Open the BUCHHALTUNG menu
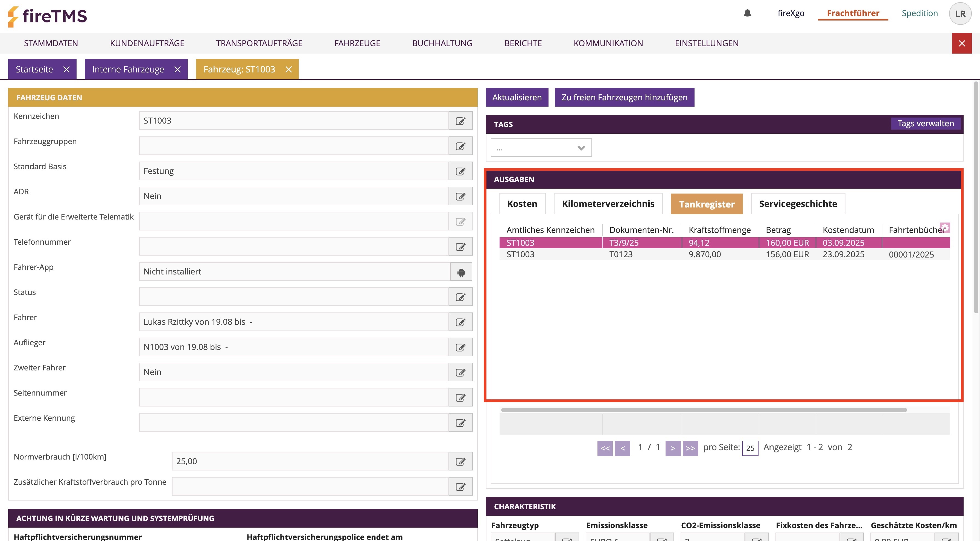 click(442, 43)
